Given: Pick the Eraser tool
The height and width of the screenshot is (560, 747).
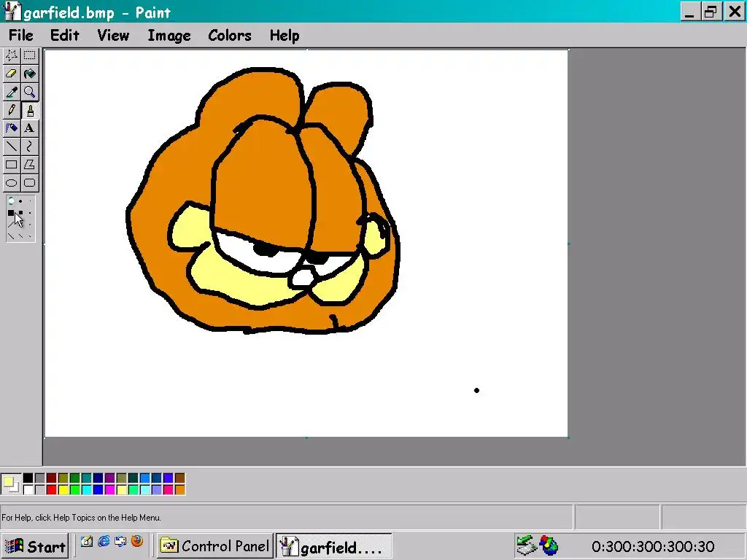Looking at the screenshot, I should [x=12, y=74].
